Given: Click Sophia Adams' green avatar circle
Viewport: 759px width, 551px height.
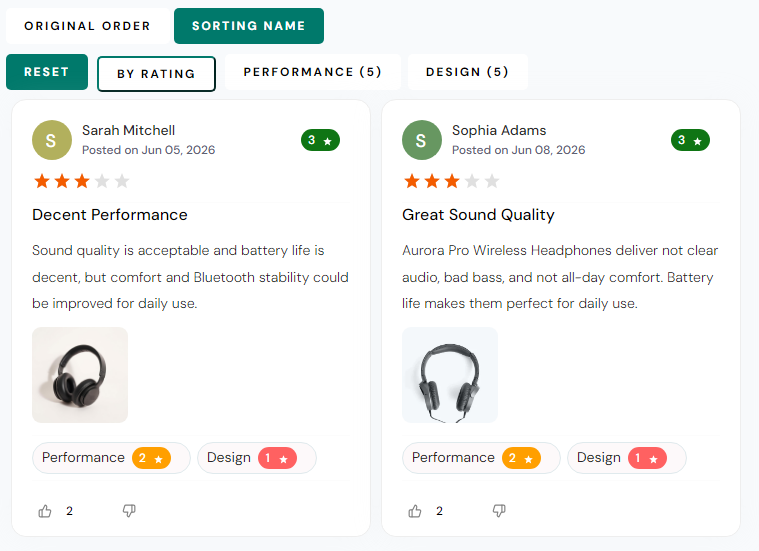Looking at the screenshot, I should coord(422,140).
